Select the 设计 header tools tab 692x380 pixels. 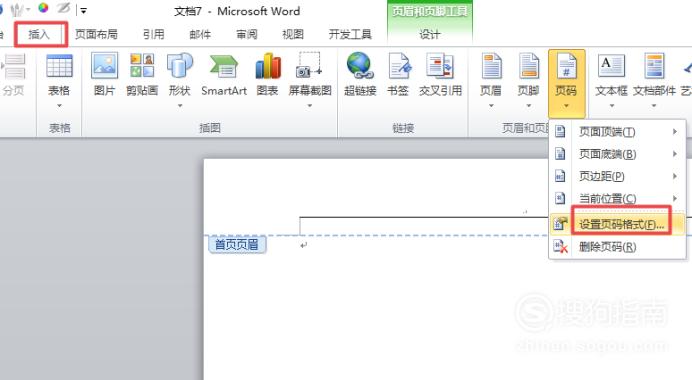tap(429, 34)
